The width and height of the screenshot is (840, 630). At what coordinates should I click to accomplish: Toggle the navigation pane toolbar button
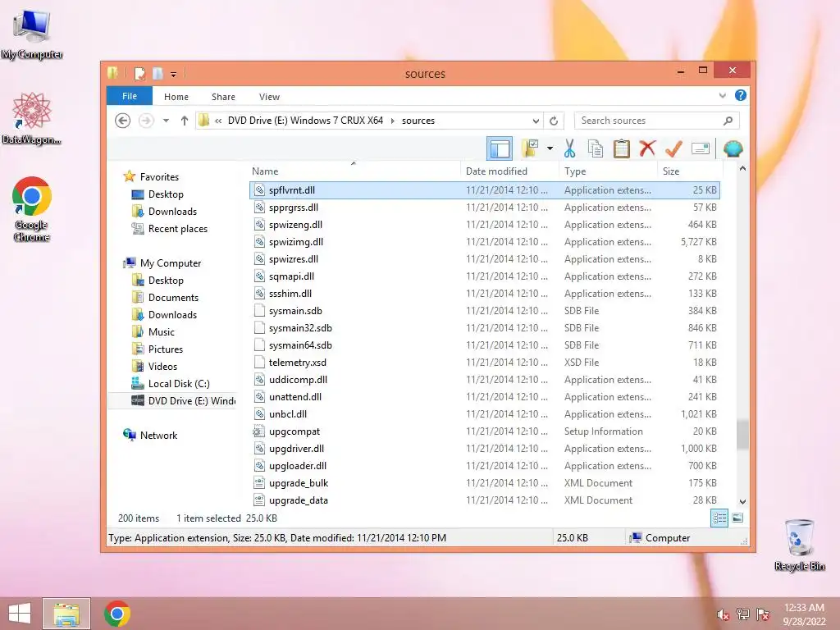click(500, 148)
